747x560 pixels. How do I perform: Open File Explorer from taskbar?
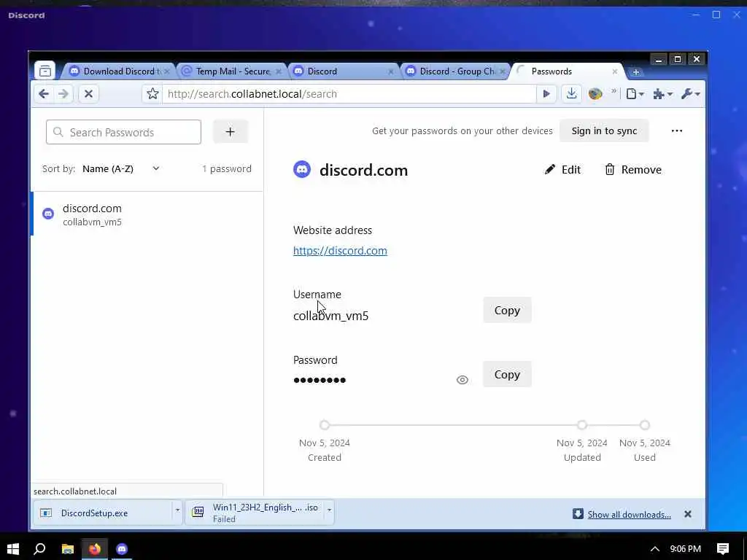pyautogui.click(x=68, y=549)
